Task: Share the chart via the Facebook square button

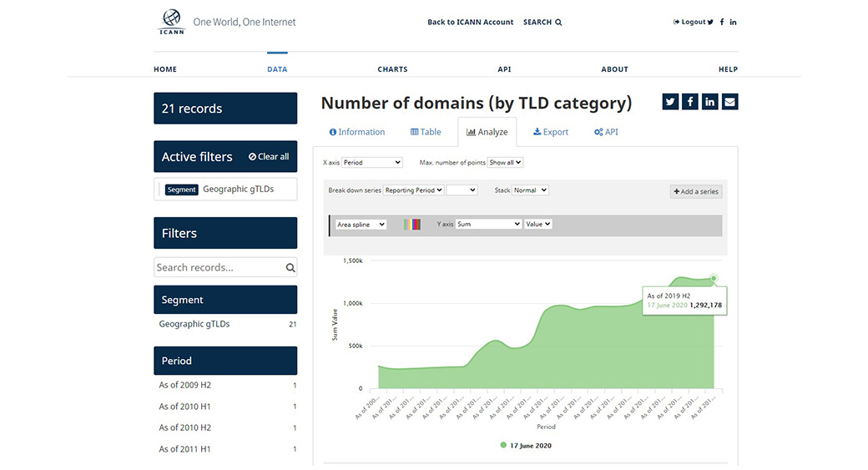Action: point(690,102)
